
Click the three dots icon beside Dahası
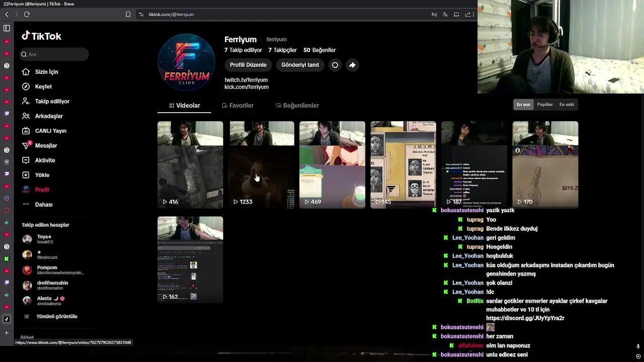pyautogui.click(x=26, y=205)
